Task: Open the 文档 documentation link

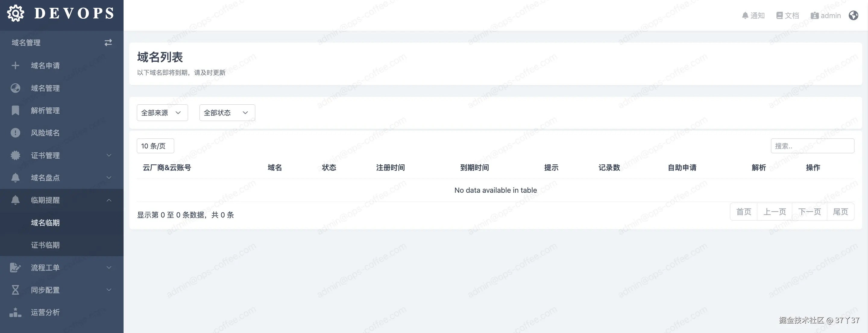Action: [788, 15]
